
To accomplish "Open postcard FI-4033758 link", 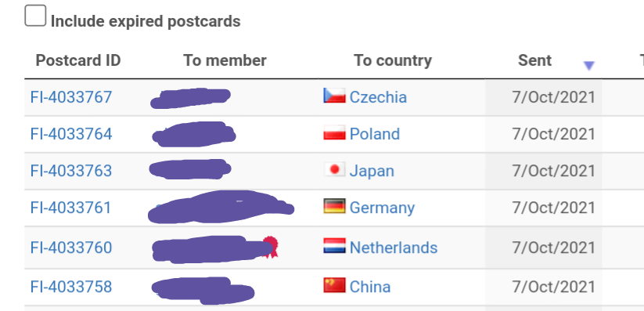I will [x=71, y=287].
